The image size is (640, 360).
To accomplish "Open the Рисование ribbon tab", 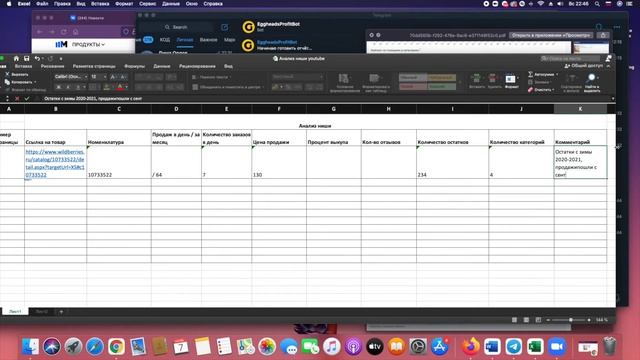I will point(52,66).
